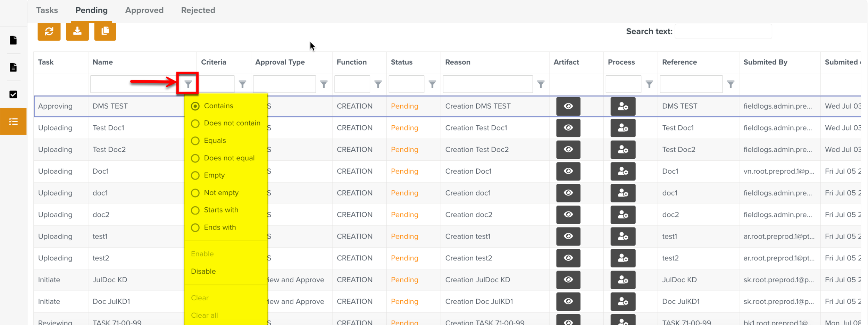Open process icon for Creation test2 row

pyautogui.click(x=623, y=258)
